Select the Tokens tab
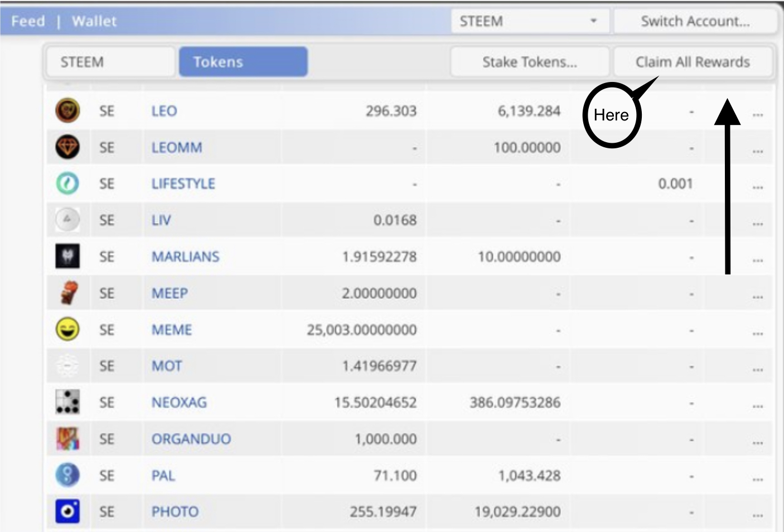This screenshot has width=784, height=532. [x=243, y=61]
